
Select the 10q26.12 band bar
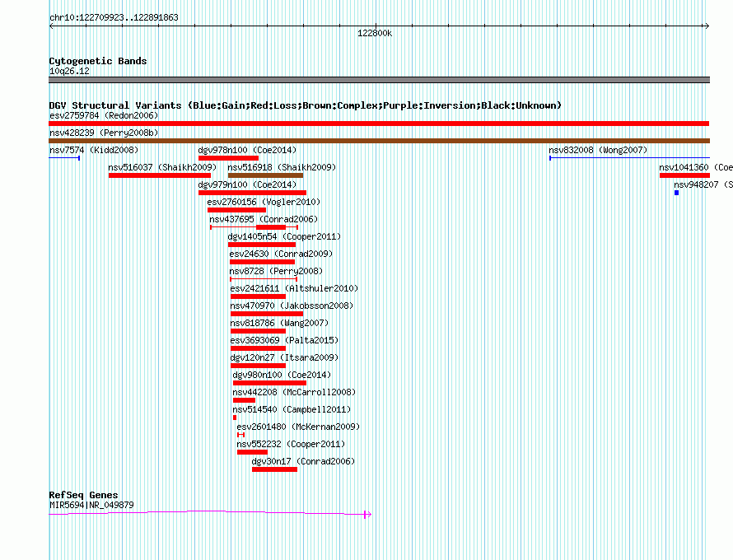pos(379,80)
